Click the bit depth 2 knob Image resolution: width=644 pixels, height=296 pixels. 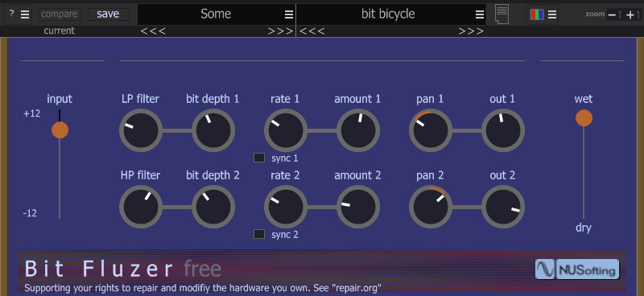pos(213,207)
